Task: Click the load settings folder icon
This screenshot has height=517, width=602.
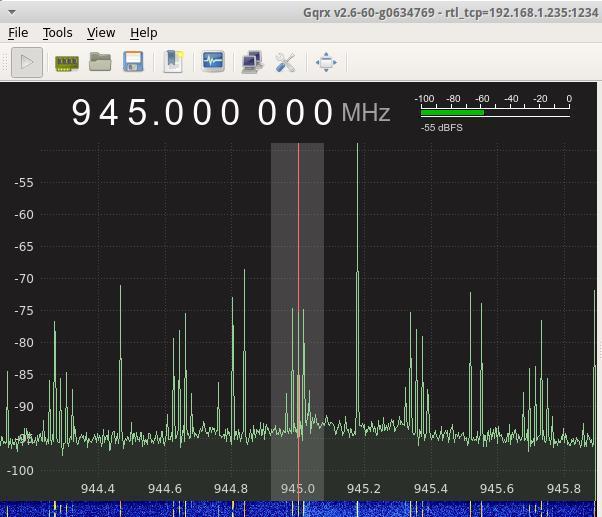Action: pyautogui.click(x=100, y=62)
